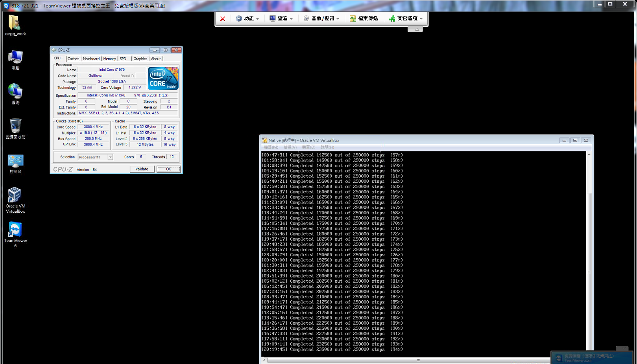Launch TeamViewer 6 desktop icon
The height and width of the screenshot is (364, 637).
click(x=15, y=235)
